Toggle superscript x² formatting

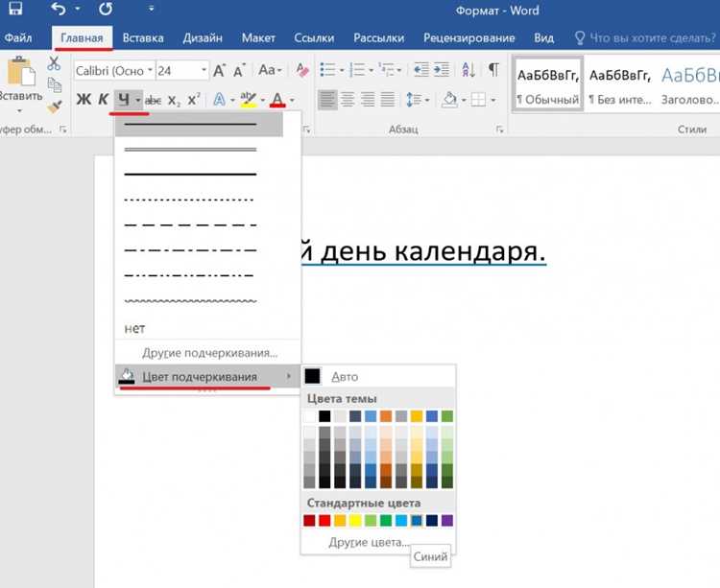194,99
